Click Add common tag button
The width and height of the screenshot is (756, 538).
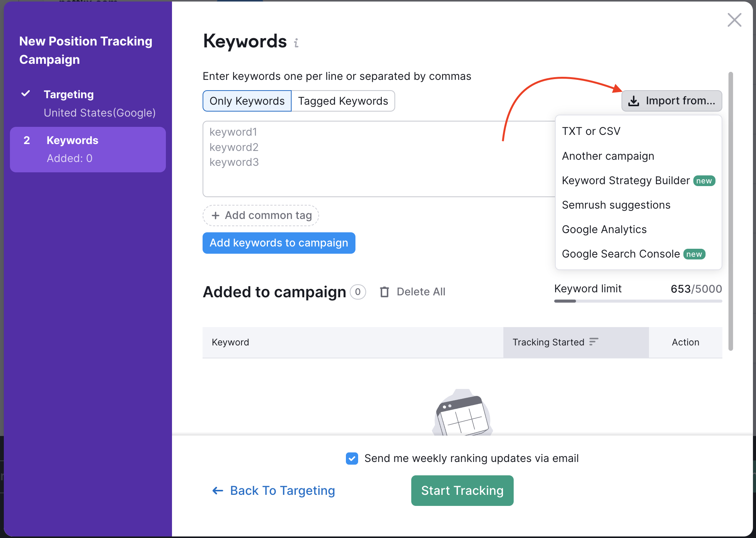(261, 216)
